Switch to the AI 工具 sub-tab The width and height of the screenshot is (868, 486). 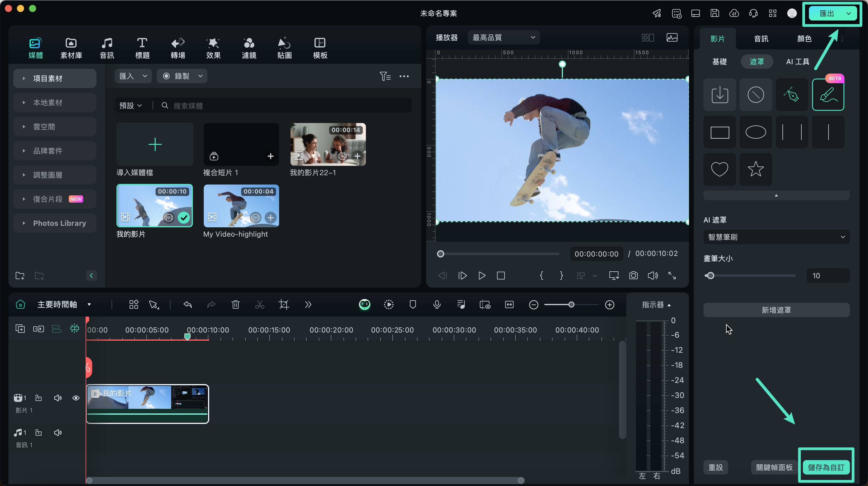[797, 62]
